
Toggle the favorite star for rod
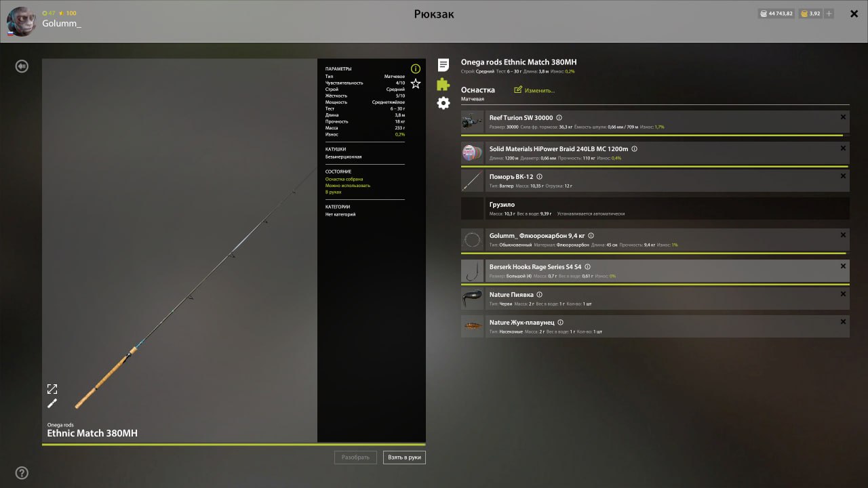416,83
